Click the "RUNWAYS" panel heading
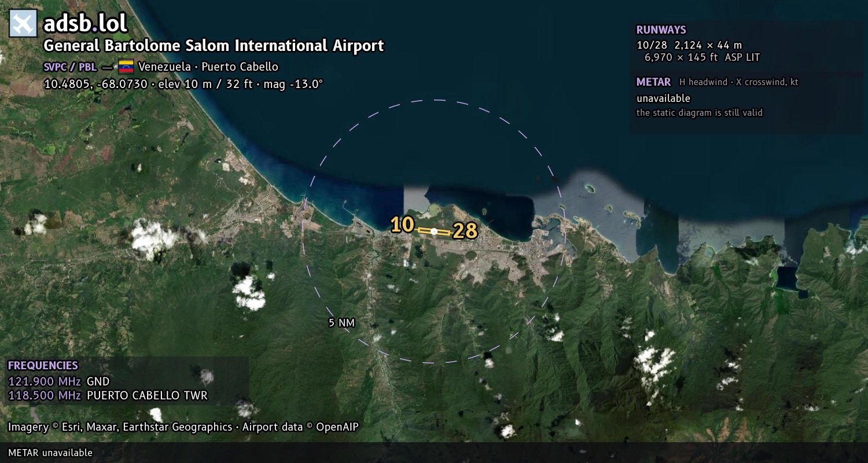Screen dimensions: 868x463 [661, 30]
